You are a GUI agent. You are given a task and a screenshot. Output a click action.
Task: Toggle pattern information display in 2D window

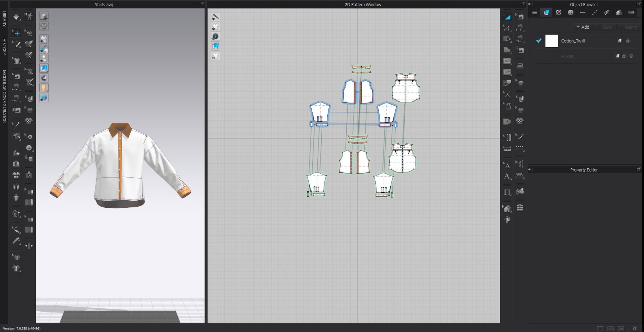click(215, 36)
